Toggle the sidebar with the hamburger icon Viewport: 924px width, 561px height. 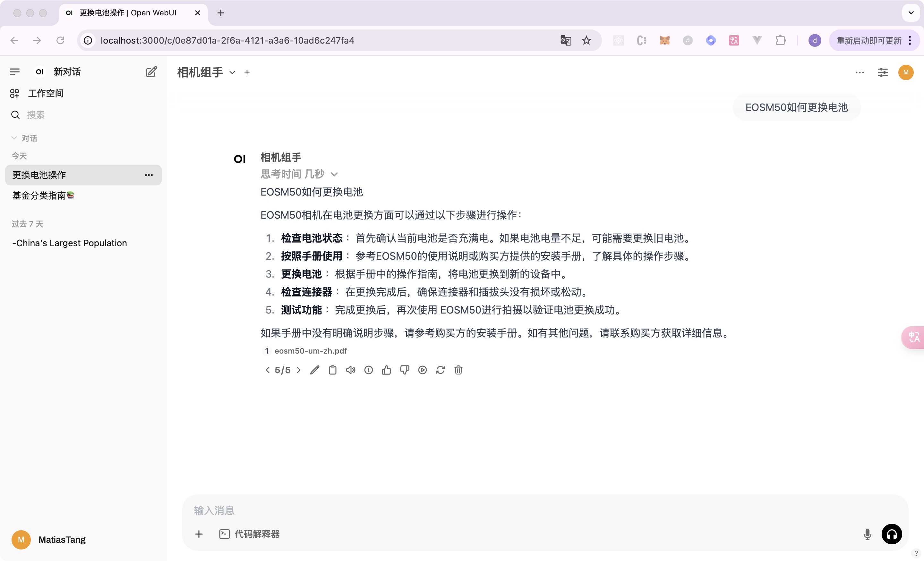pos(15,71)
